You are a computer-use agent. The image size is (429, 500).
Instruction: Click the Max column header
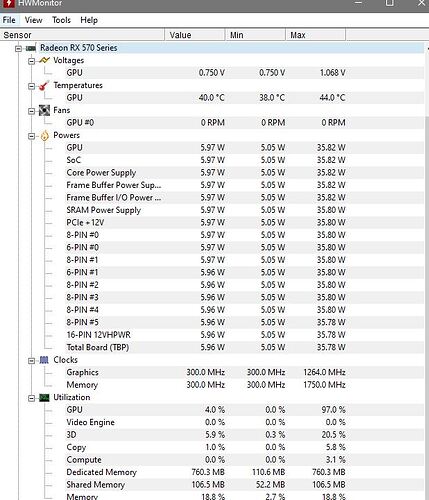point(315,35)
